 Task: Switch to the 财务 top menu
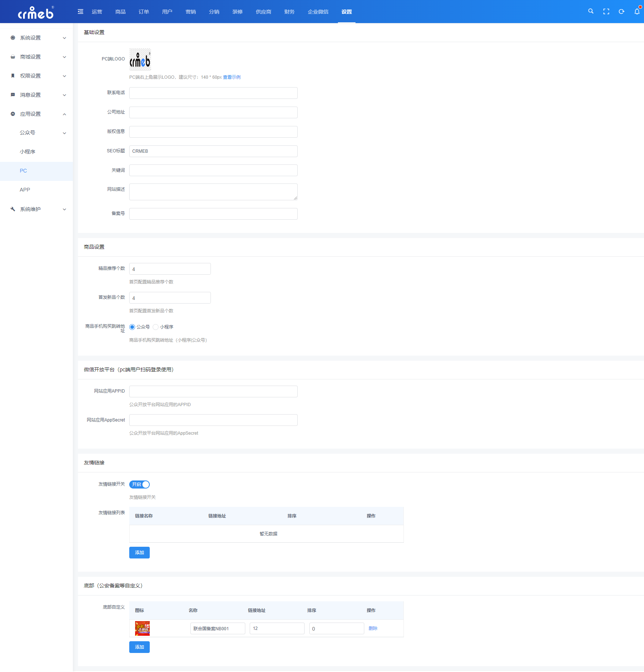click(x=289, y=12)
